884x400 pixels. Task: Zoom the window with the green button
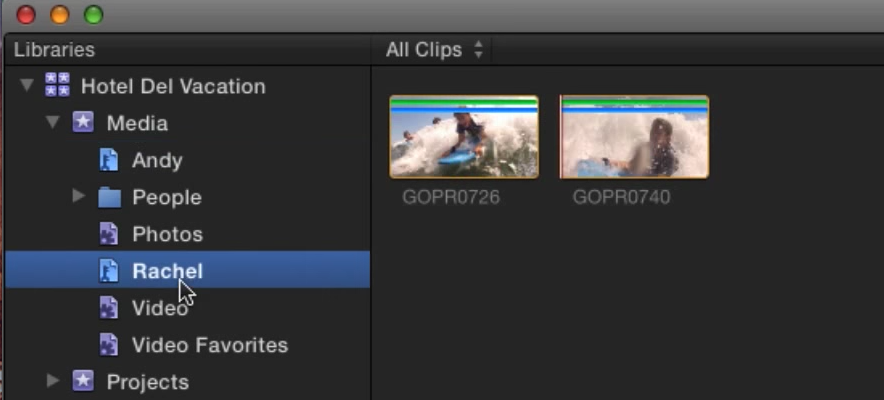(94, 15)
